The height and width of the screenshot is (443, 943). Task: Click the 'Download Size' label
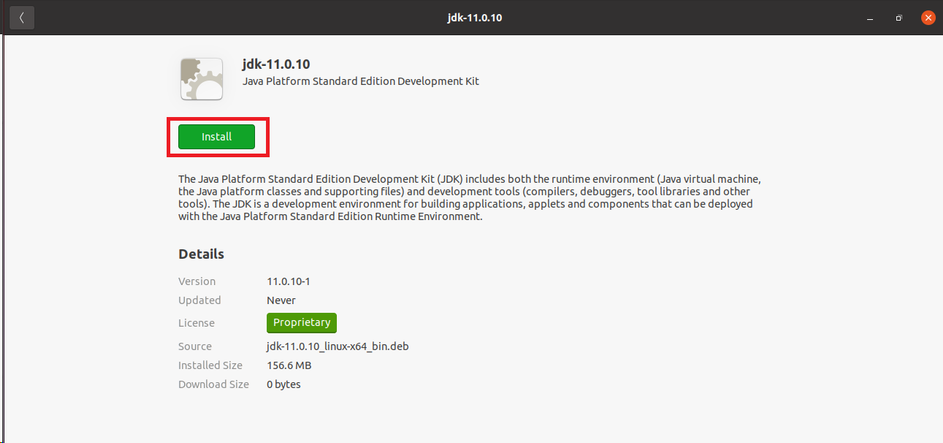213,384
